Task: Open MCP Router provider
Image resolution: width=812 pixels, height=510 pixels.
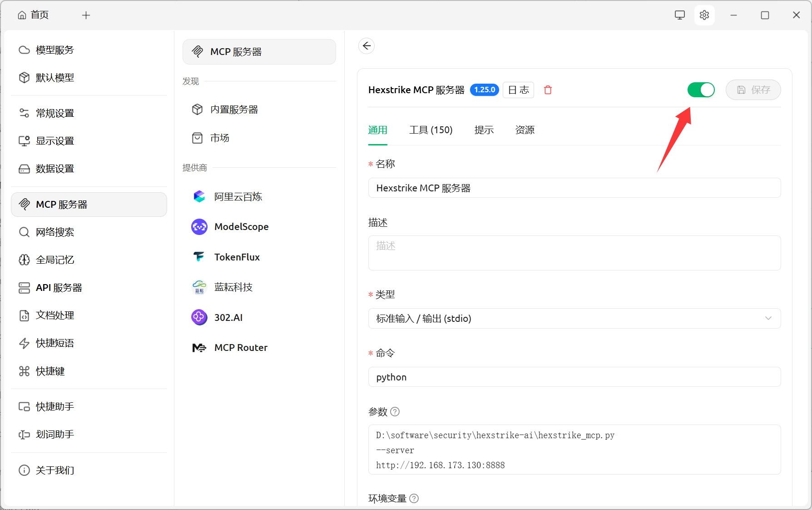Action: [x=241, y=348]
